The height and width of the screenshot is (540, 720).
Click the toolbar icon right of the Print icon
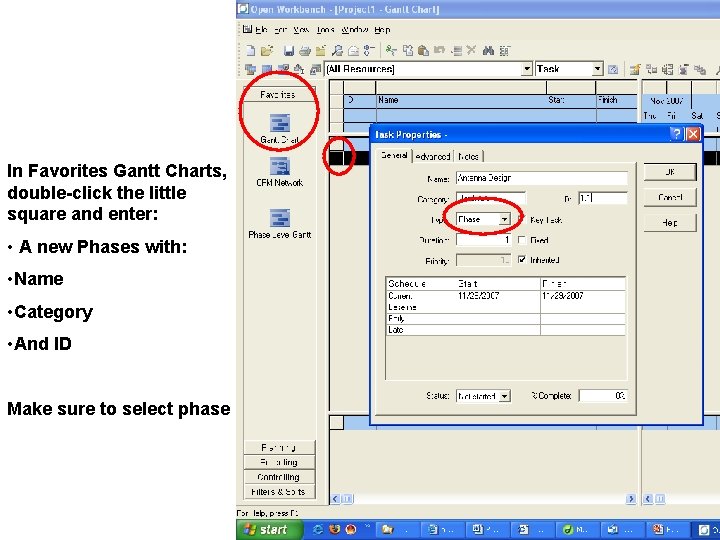point(321,51)
